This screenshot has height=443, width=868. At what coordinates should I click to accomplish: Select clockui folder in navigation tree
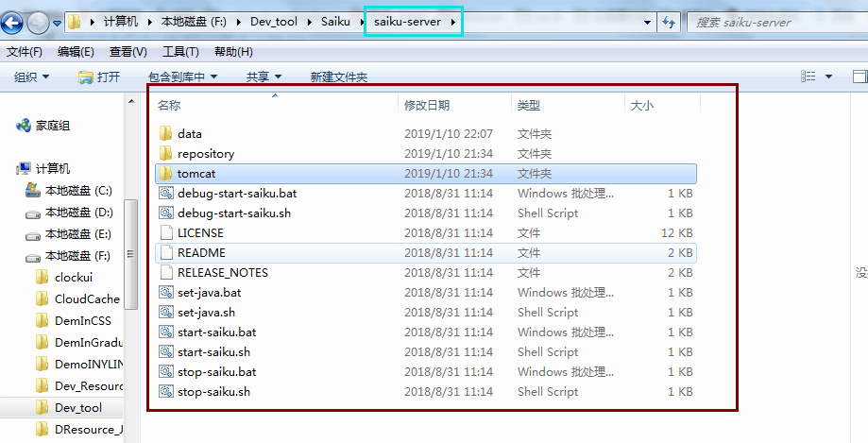pos(73,278)
